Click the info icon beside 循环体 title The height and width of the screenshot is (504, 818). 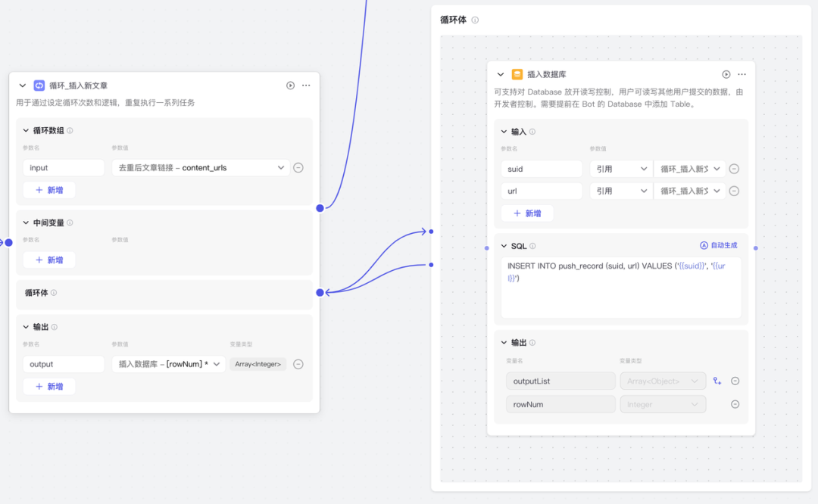click(475, 20)
